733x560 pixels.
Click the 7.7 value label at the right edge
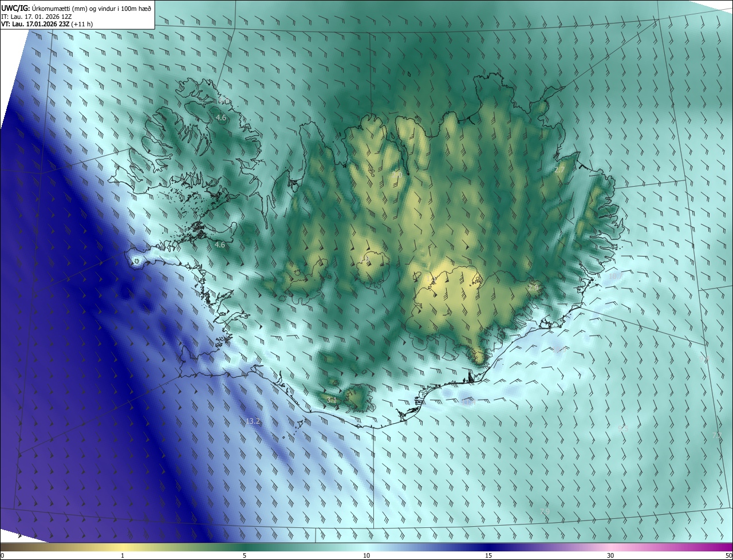(x=716, y=436)
